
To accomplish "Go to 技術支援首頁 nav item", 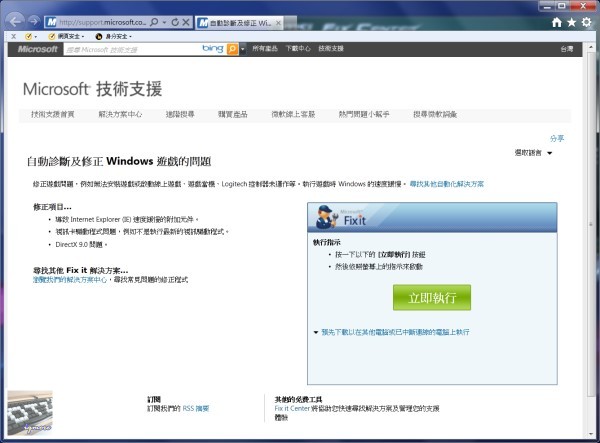I will tap(53, 114).
